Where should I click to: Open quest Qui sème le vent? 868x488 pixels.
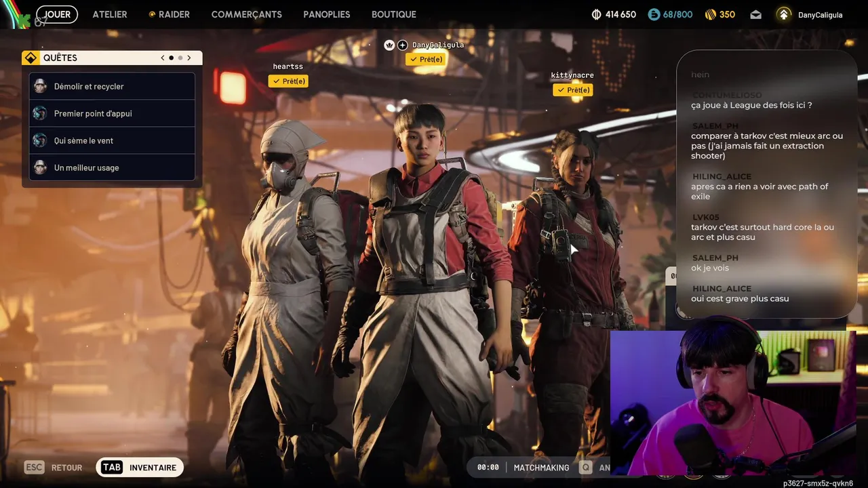(112, 140)
